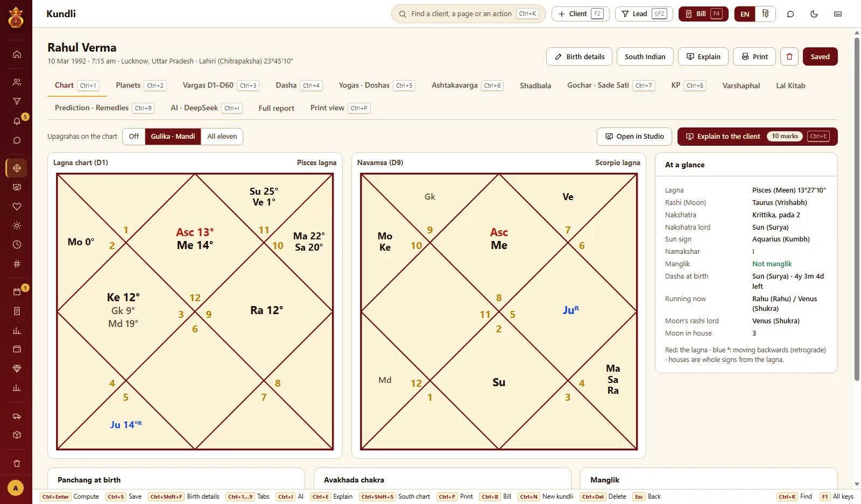Image resolution: width=861 pixels, height=504 pixels.
Task: Delete kundli with the red trash button
Action: [x=789, y=56]
